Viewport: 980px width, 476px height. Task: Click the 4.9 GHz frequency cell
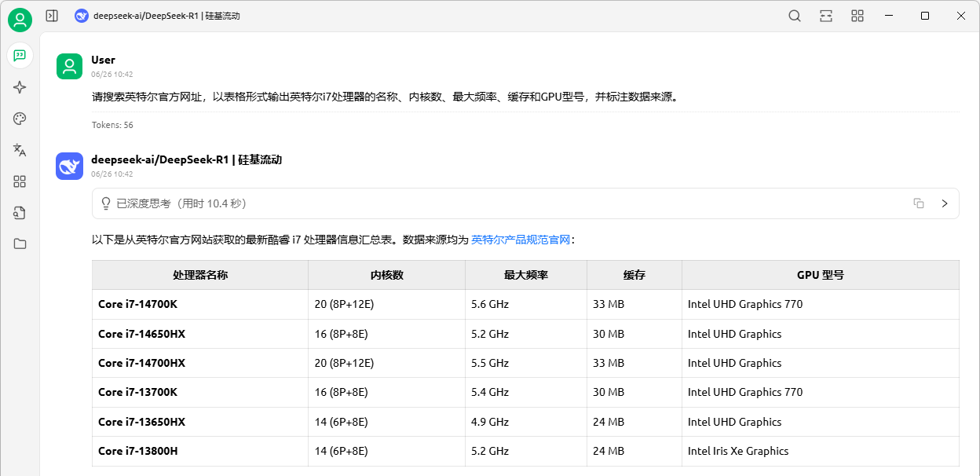526,422
